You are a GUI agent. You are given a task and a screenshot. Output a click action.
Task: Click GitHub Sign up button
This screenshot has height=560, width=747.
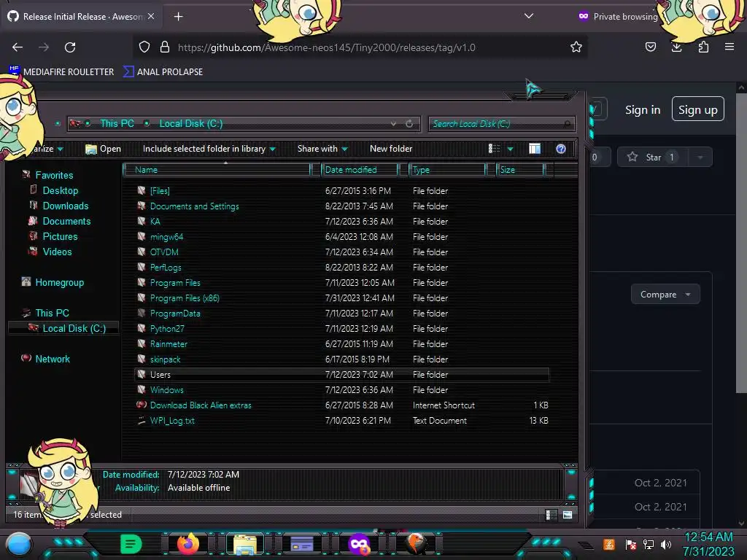tap(698, 109)
